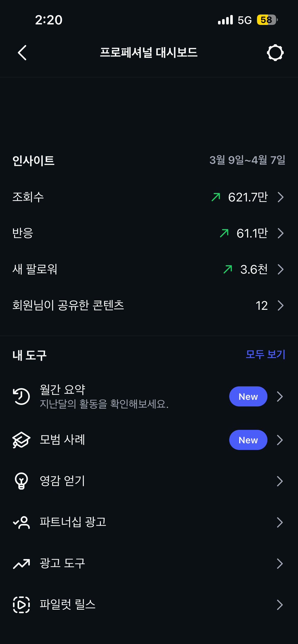Tap the insights date range 3월 9일~4월 7일
This screenshot has width=298, height=644.
pyautogui.click(x=247, y=160)
